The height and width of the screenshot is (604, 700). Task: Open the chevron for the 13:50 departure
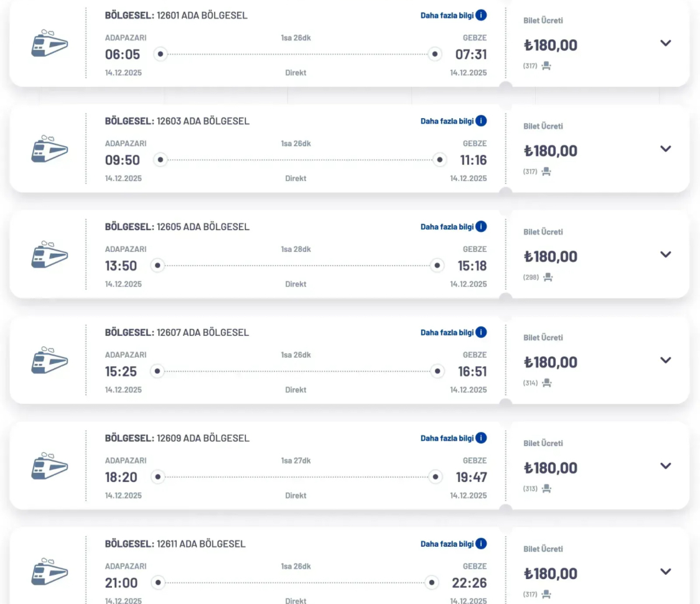click(666, 254)
